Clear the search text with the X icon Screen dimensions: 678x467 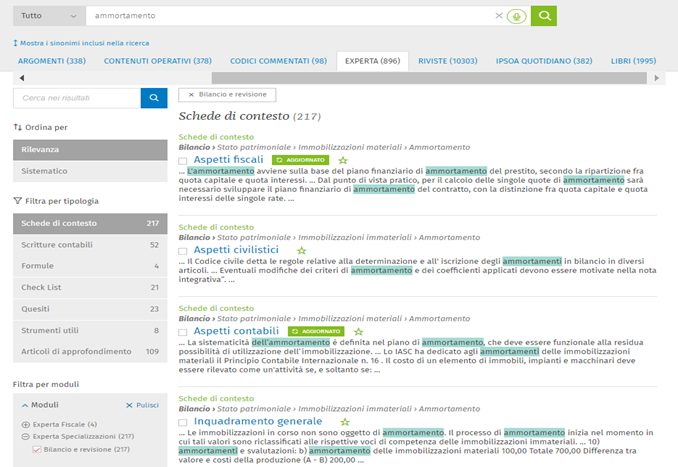click(499, 16)
